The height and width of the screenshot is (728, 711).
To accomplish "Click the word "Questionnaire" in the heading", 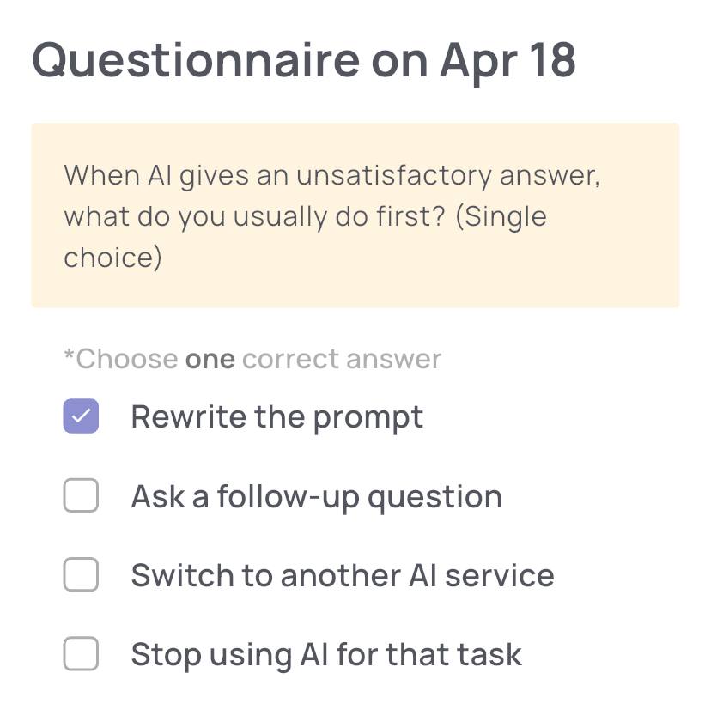I will point(196,60).
